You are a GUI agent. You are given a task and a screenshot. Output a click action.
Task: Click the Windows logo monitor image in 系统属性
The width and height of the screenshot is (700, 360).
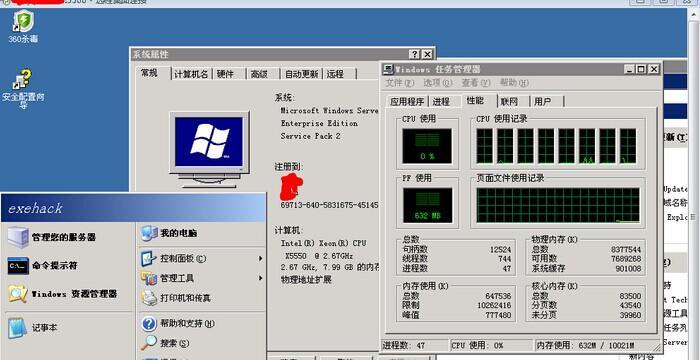click(209, 149)
